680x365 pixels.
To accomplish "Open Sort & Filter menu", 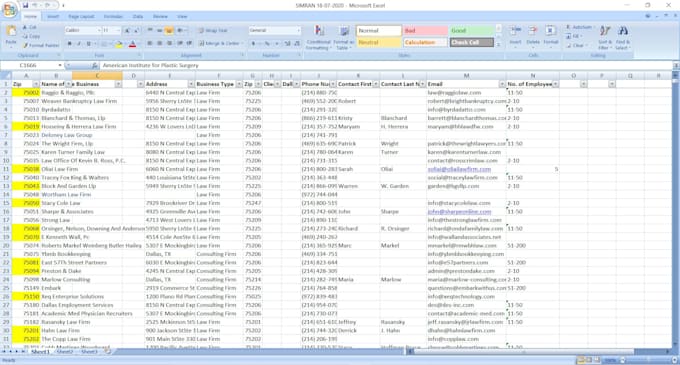I will pos(605,37).
